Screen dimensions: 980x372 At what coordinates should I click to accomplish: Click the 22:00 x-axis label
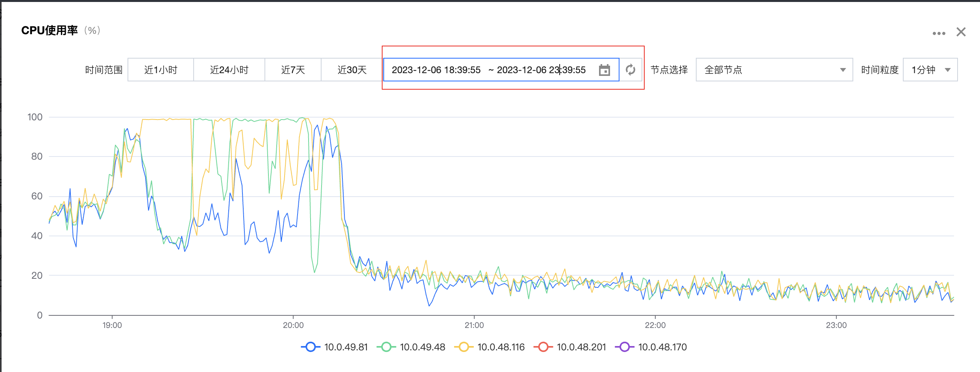point(655,325)
